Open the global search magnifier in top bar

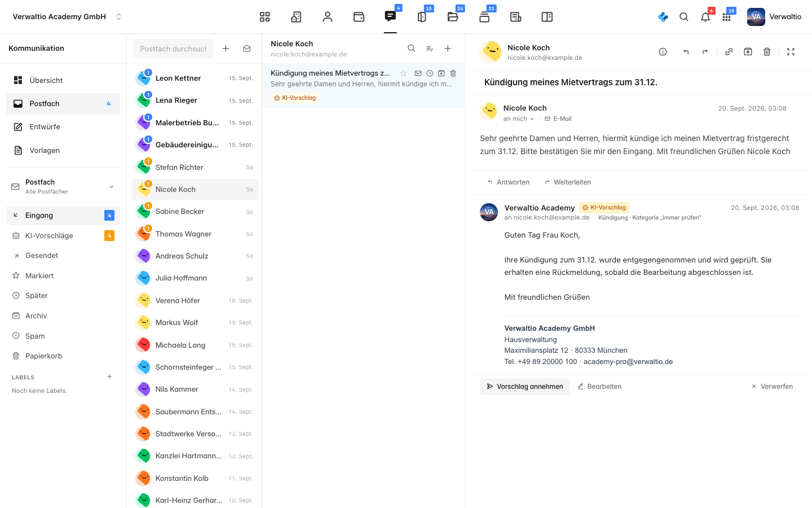click(684, 17)
